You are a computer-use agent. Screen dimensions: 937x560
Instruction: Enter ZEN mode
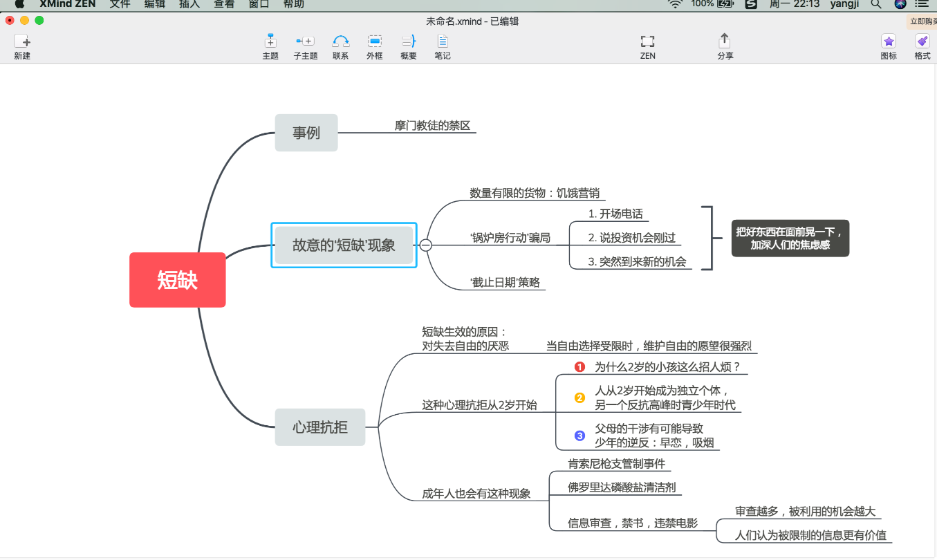tap(647, 41)
